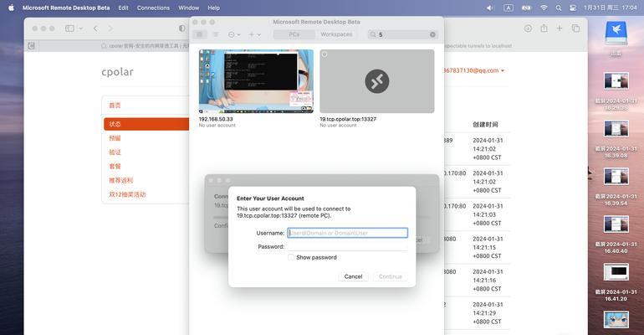Click the Cancel button in account dialog

[x=353, y=276]
